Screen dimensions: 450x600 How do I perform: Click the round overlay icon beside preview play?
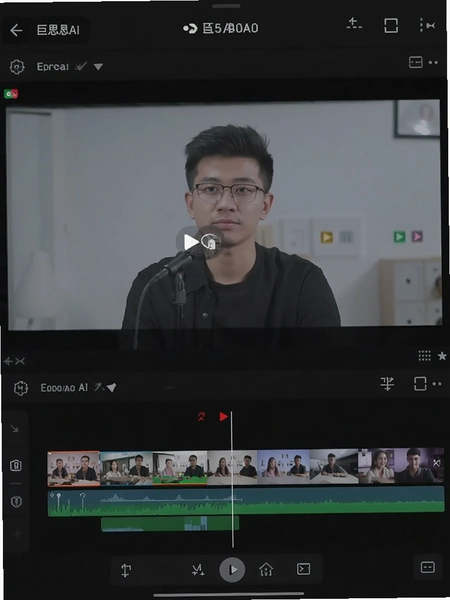coord(209,241)
